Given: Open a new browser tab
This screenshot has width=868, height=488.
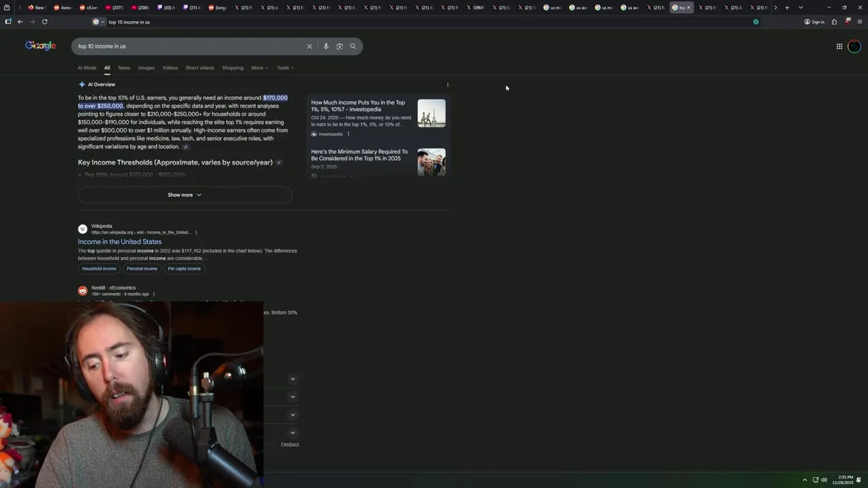Looking at the screenshot, I should (787, 7).
